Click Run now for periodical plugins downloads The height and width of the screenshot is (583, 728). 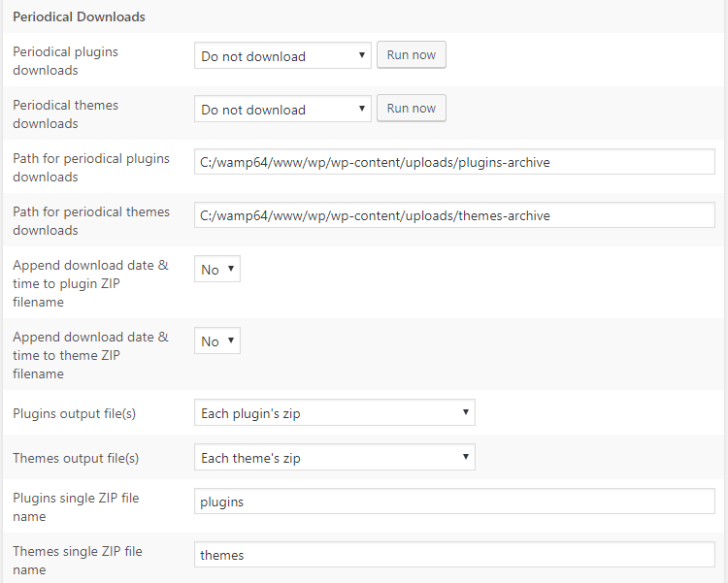(412, 54)
